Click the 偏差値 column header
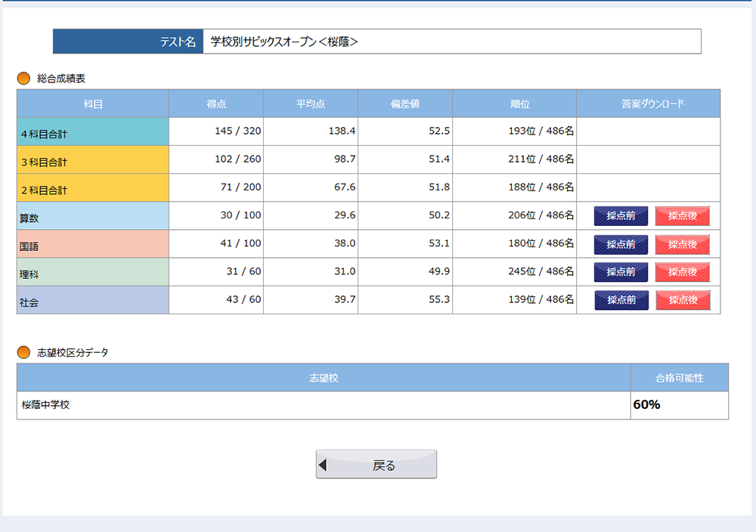This screenshot has width=756, height=532. coord(405,104)
